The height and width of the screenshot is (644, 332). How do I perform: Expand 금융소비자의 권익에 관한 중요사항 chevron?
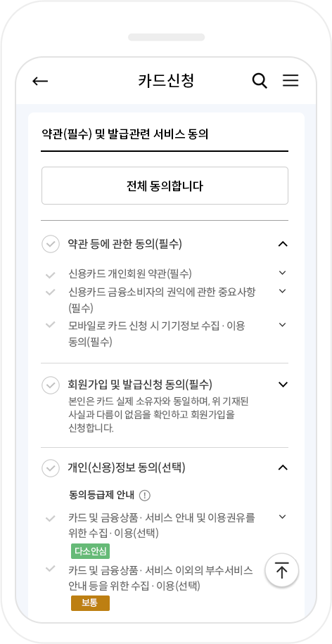click(x=282, y=291)
